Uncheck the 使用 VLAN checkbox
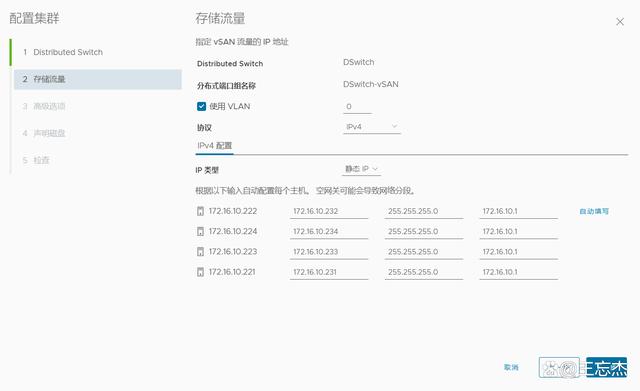Image resolution: width=640 pixels, height=391 pixels. pos(201,107)
